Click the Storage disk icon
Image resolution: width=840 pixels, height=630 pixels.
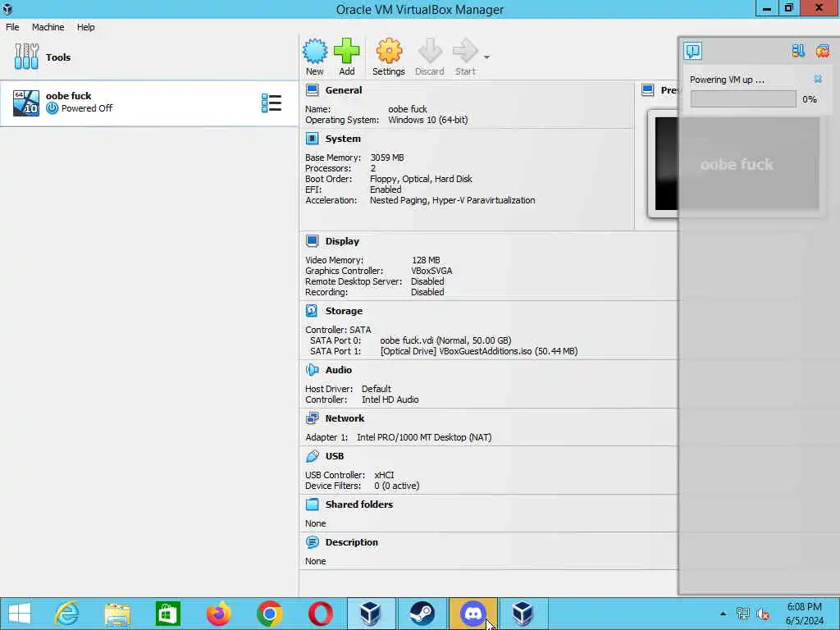312,311
